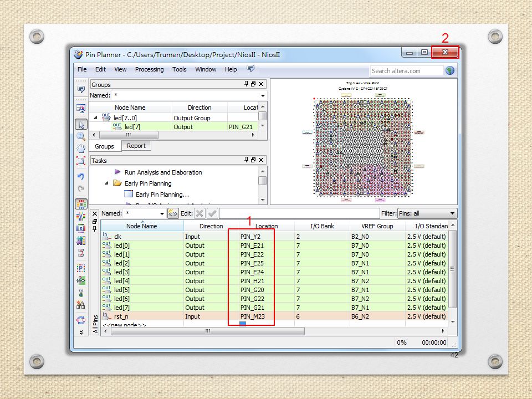Click the pin layout toolbar icon below speech bubble
Viewport: 532px width, 399px height.
pyautogui.click(x=81, y=109)
